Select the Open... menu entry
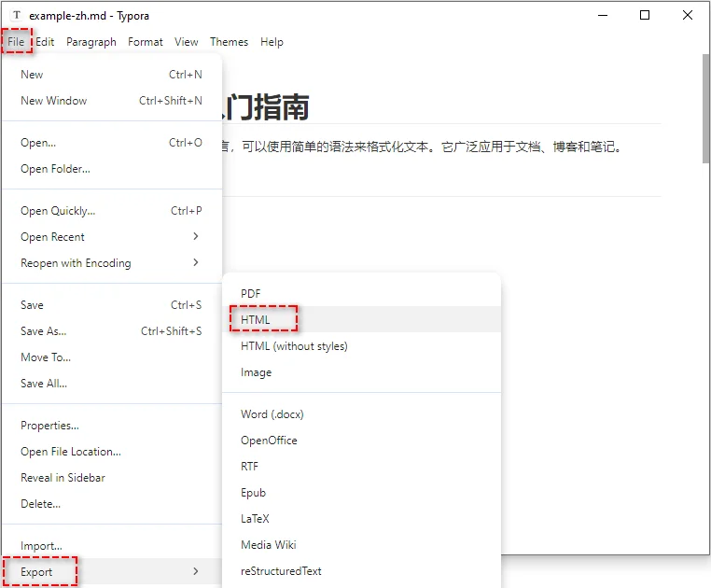The height and width of the screenshot is (588, 711). 112,143
